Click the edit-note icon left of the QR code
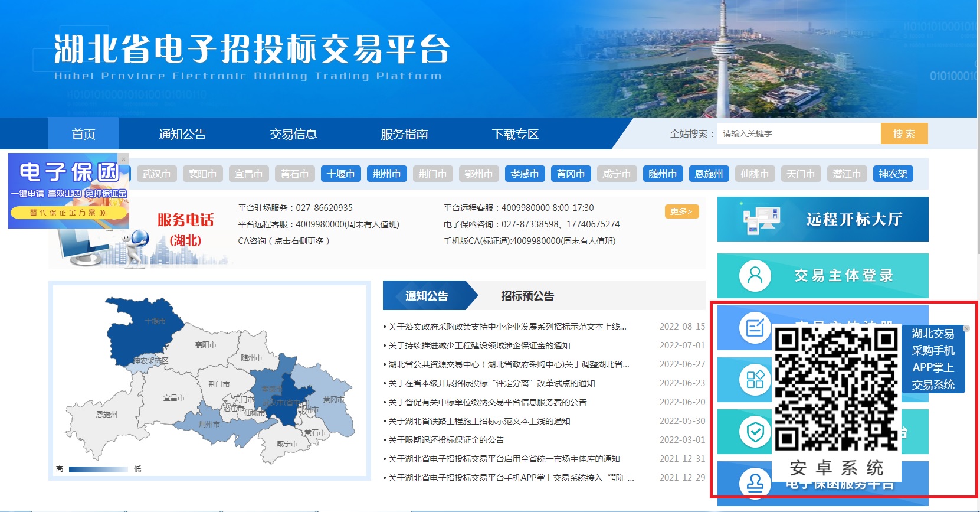Image resolution: width=980 pixels, height=512 pixels. coord(755,327)
